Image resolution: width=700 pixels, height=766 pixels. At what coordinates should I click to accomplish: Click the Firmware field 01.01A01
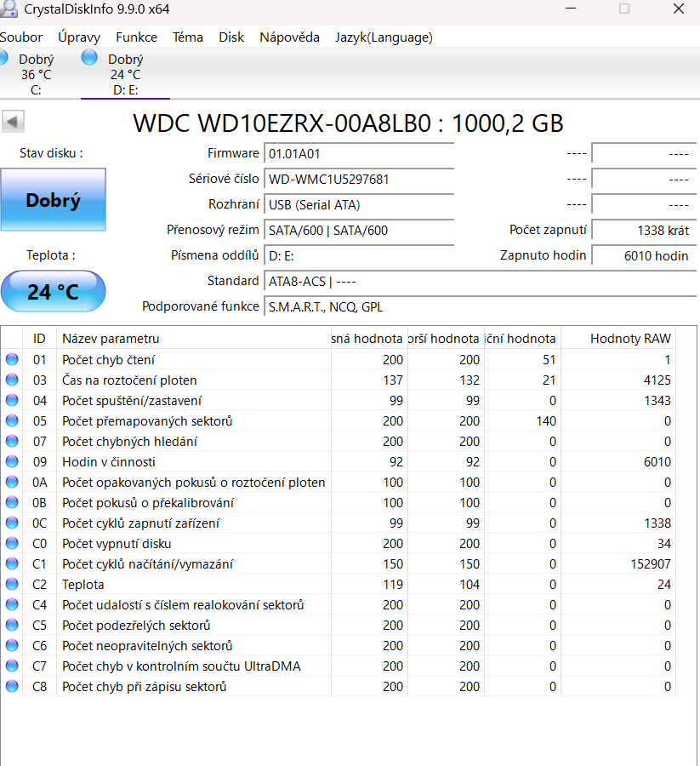(359, 153)
